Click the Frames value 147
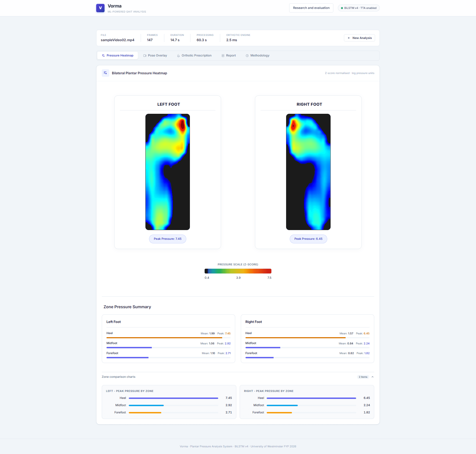 click(150, 40)
